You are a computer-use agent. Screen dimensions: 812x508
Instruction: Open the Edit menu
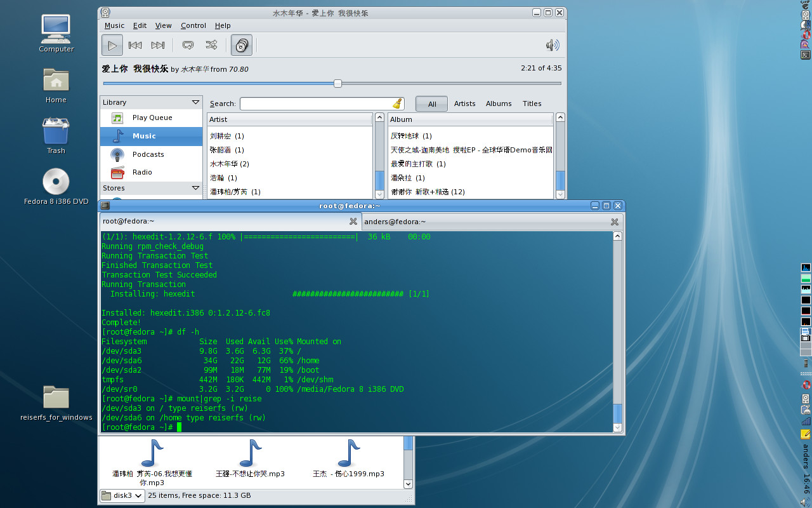[140, 25]
